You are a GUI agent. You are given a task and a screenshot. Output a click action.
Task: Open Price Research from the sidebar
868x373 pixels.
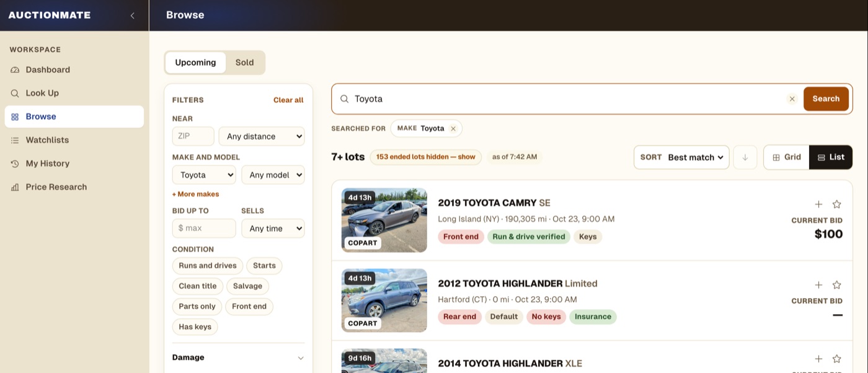point(74,187)
